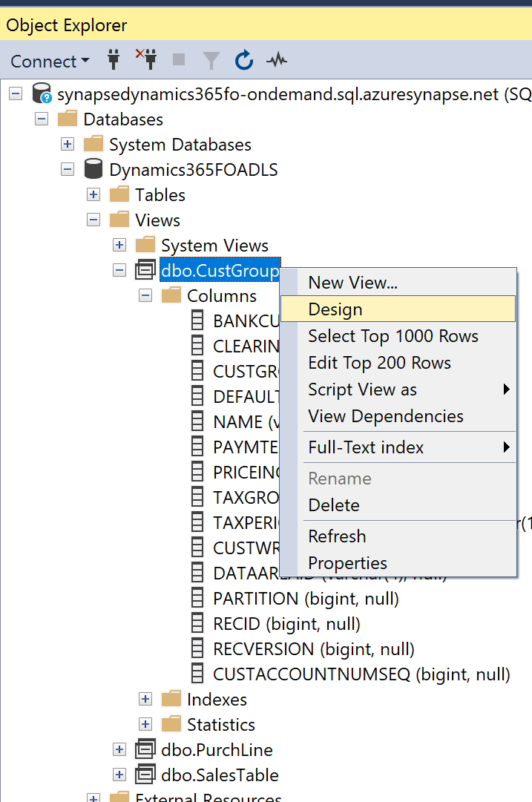This screenshot has width=532, height=802.
Task: Select the Statistics folder label
Action: 221,724
